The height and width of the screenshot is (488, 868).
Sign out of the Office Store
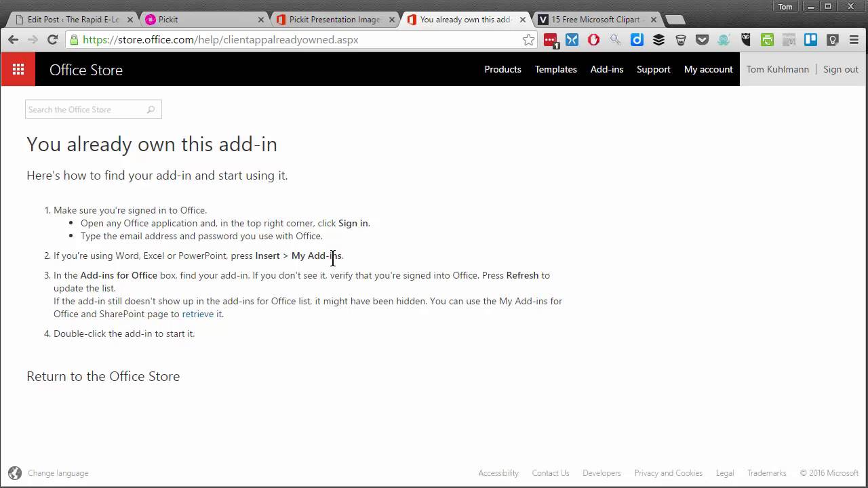click(840, 69)
